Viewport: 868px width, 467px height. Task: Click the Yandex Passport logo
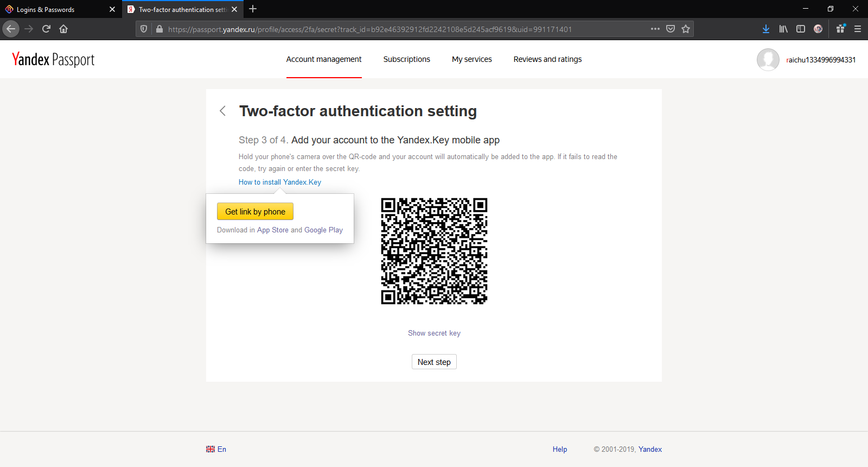pyautogui.click(x=53, y=59)
